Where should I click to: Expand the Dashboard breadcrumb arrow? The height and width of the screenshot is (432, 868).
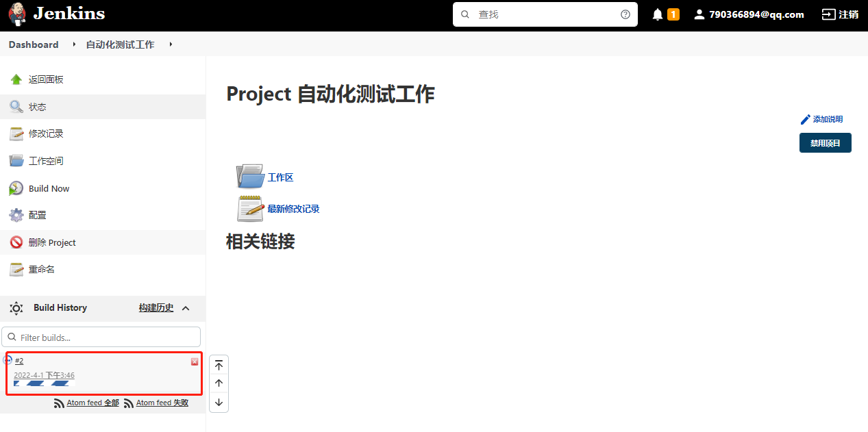point(74,45)
